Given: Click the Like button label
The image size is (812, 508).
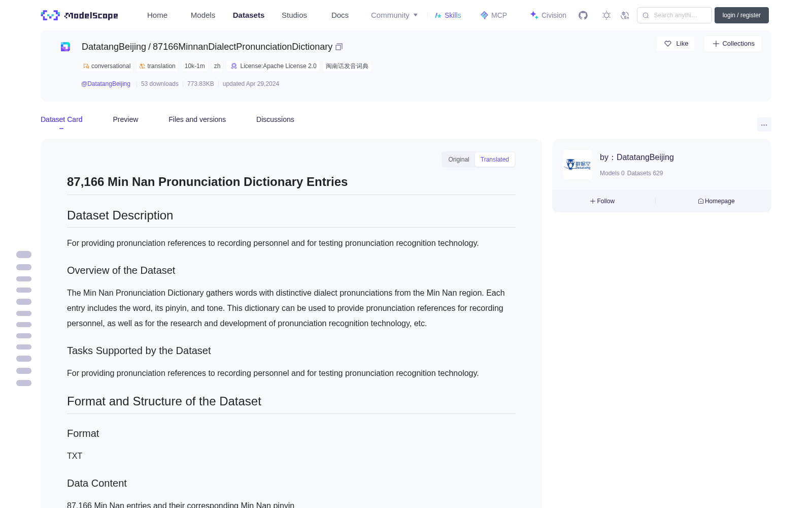Looking at the screenshot, I should [x=682, y=44].
